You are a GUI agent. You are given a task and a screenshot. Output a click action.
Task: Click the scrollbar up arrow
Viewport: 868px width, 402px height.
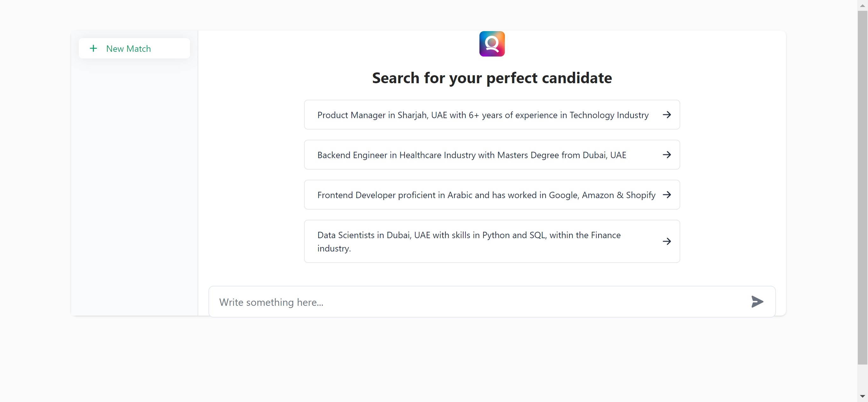click(x=862, y=5)
